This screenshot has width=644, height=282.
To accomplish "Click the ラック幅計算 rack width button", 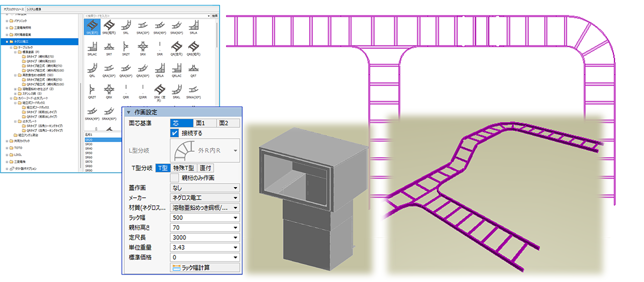I will pyautogui.click(x=205, y=268).
